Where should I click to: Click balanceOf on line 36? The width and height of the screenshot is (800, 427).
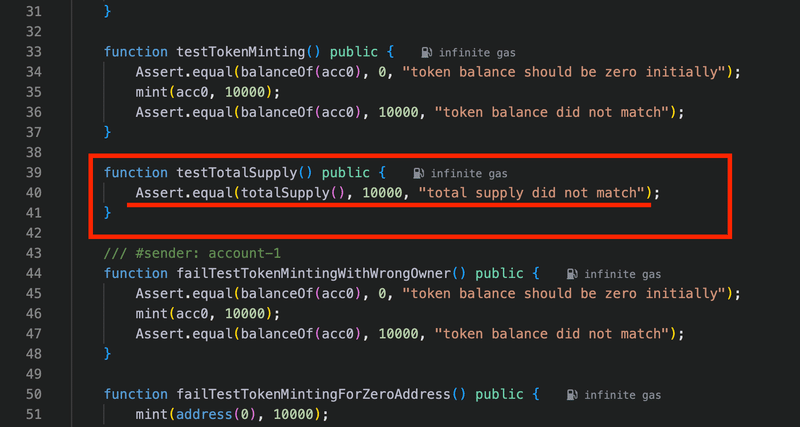pyautogui.click(x=277, y=112)
